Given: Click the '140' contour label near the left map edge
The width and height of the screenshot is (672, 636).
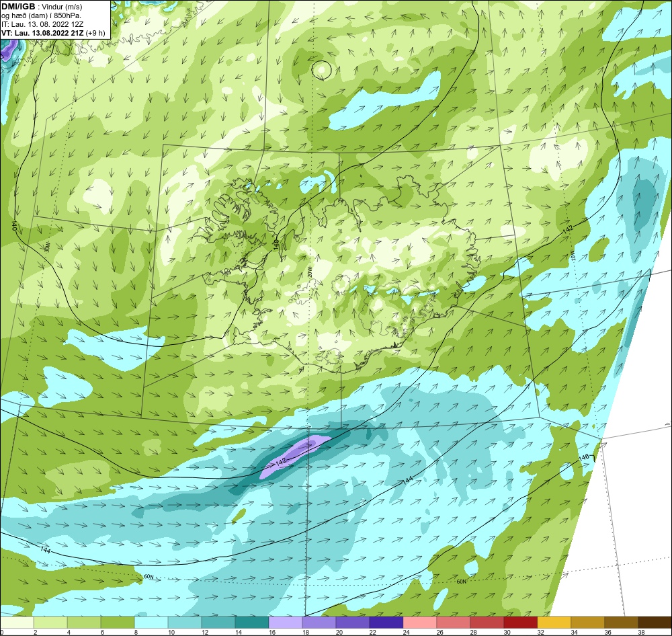Looking at the screenshot, I should point(15,227).
